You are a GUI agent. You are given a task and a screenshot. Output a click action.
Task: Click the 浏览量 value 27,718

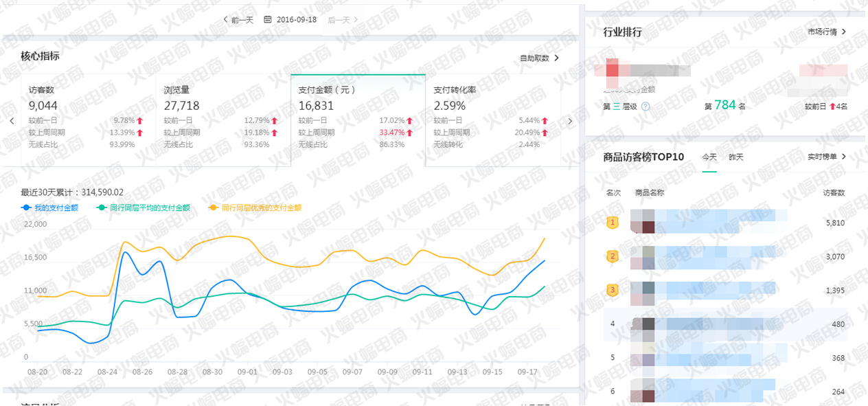[182, 106]
